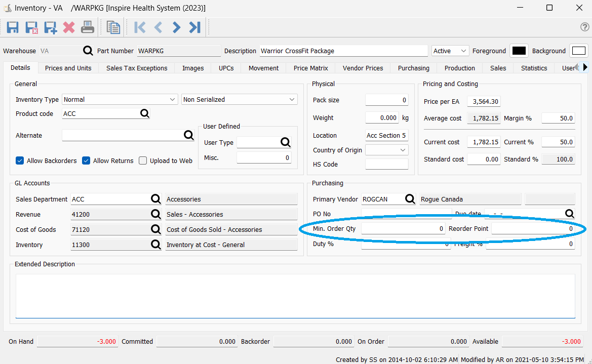Search Sales Department with the magnifier
This screenshot has width=592, height=364.
coord(156,199)
